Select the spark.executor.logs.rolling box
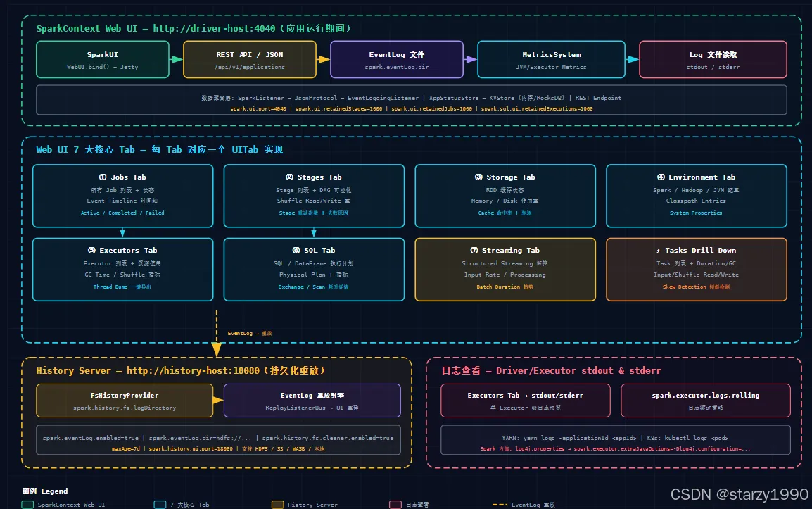Screen dimensions: 812x509 (706, 401)
